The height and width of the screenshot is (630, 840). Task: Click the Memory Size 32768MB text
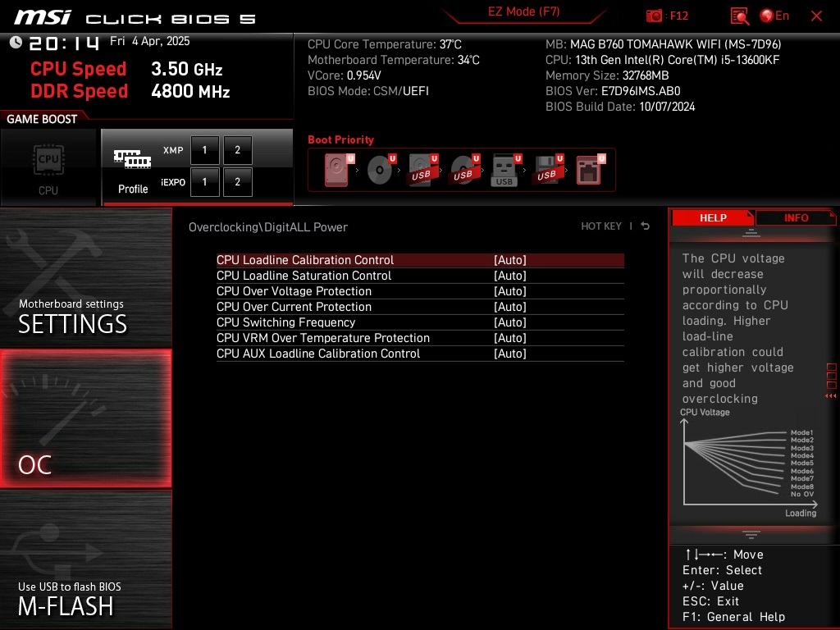pyautogui.click(x=607, y=75)
